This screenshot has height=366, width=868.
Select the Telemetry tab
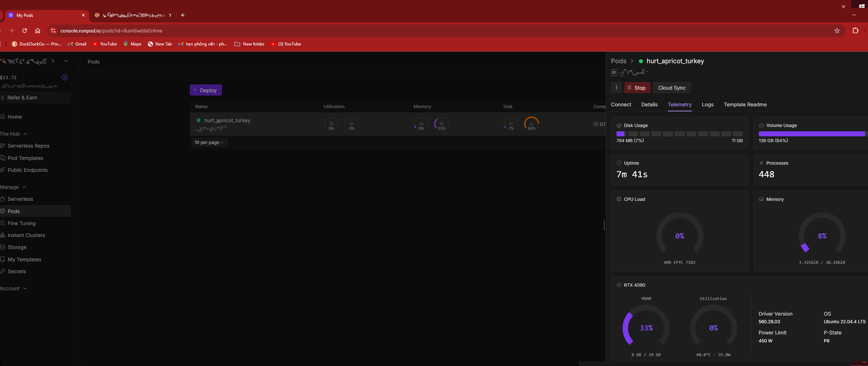(679, 105)
